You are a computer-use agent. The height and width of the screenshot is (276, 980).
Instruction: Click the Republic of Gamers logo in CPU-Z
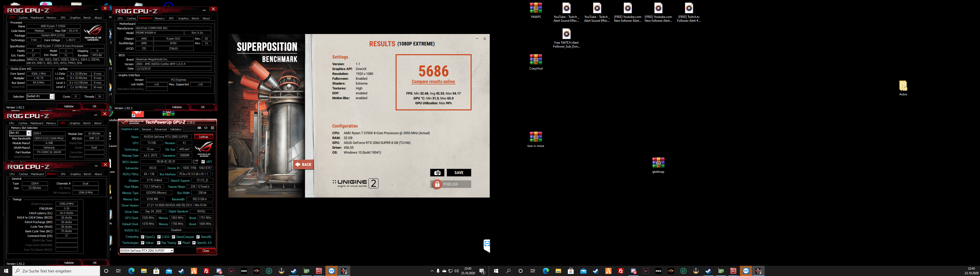pos(93,33)
